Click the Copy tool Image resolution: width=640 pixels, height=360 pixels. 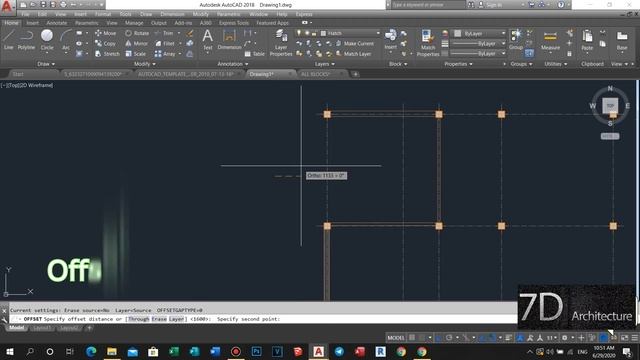(105, 43)
